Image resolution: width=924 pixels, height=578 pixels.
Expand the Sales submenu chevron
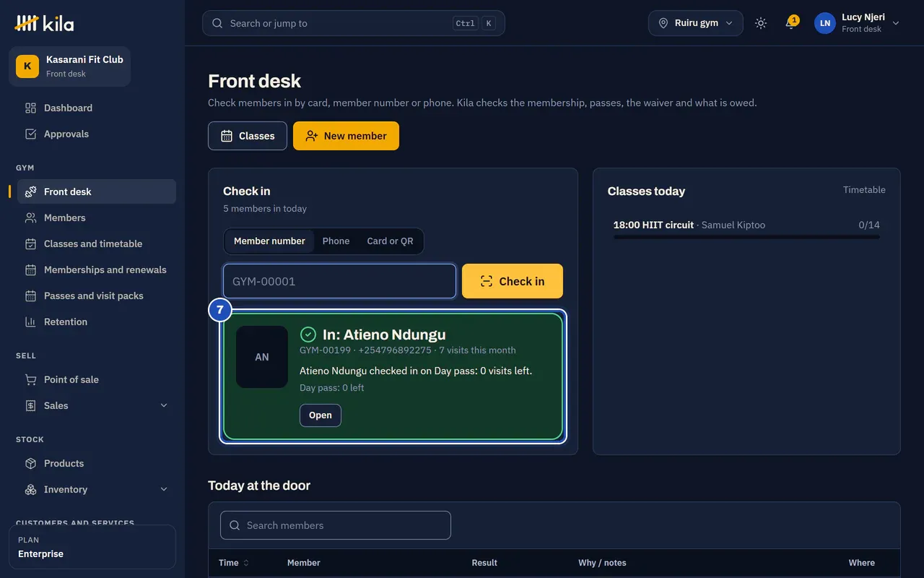(x=164, y=405)
